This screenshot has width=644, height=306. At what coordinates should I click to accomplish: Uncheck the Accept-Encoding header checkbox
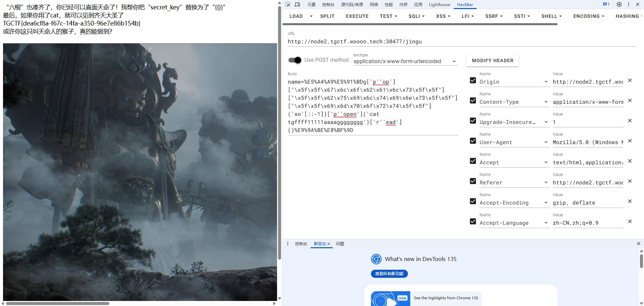pos(473,201)
